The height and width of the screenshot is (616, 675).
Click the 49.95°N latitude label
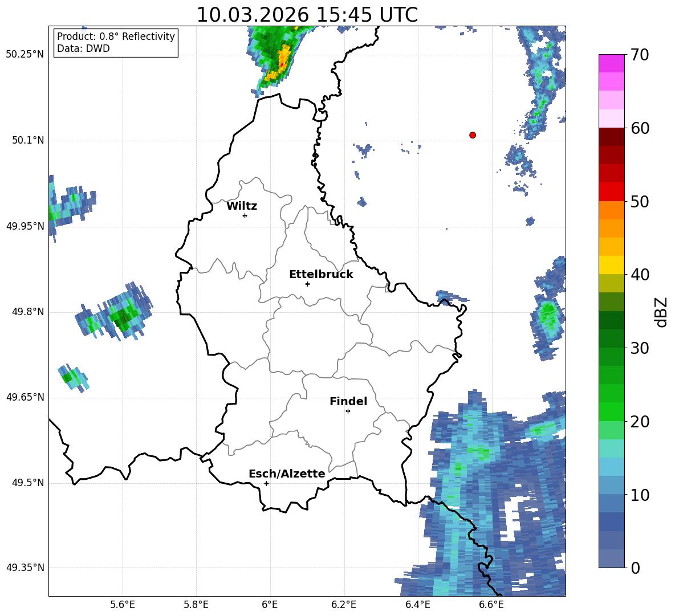pyautogui.click(x=25, y=226)
